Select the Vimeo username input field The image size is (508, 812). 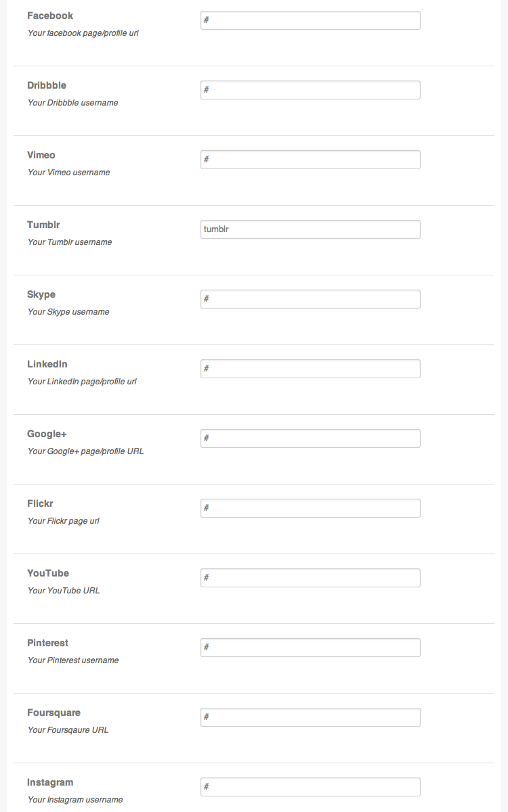pos(310,160)
